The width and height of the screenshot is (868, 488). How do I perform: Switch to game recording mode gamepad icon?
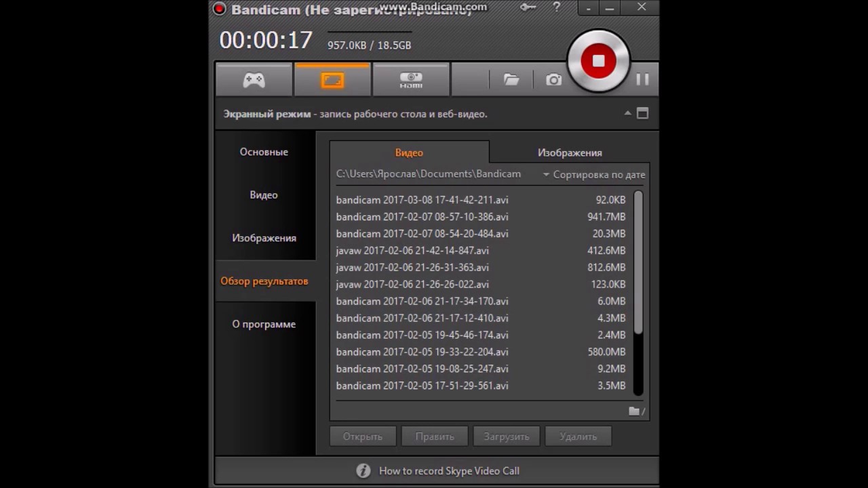click(254, 80)
